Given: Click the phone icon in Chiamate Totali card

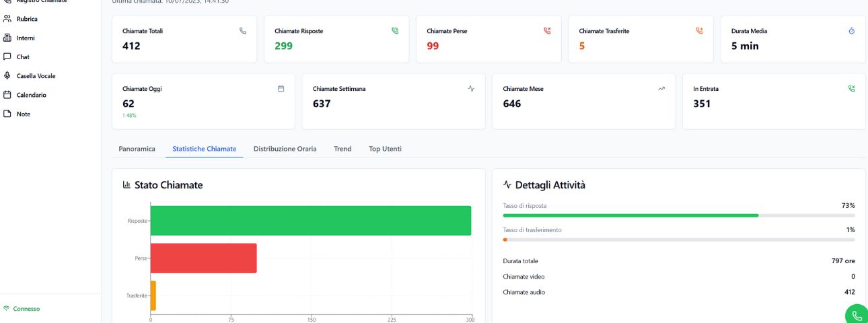Looking at the screenshot, I should point(243,31).
